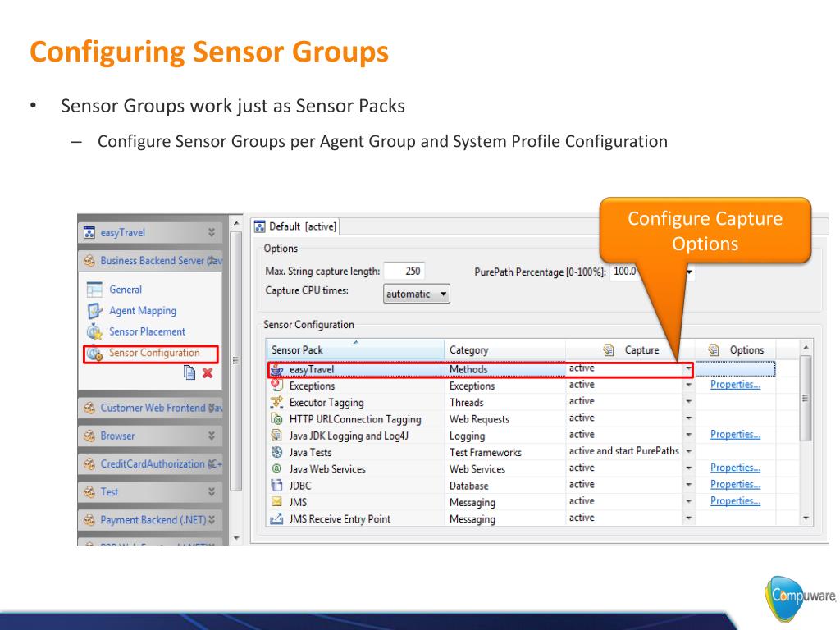The image size is (840, 630).
Task: Open the Sensor Placement item
Action: coord(148,332)
